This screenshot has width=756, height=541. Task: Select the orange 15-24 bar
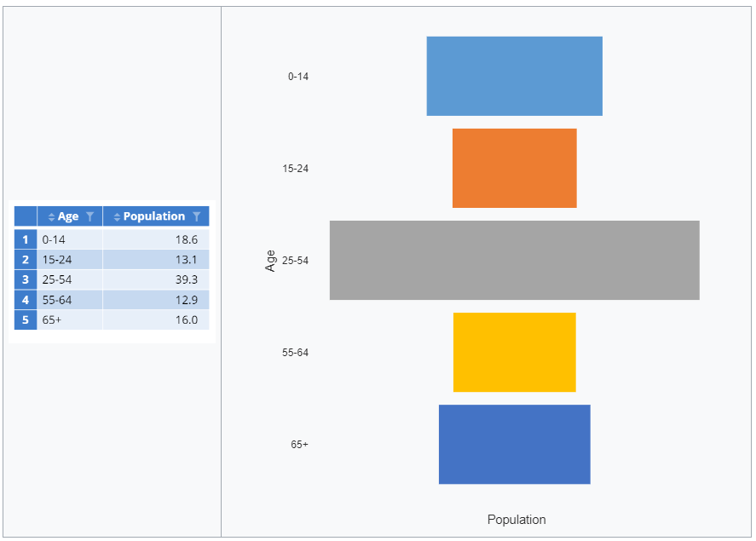[x=513, y=168]
